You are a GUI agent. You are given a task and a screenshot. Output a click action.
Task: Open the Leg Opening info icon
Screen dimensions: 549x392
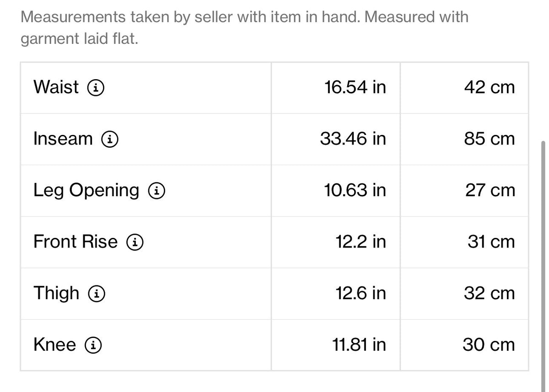coord(156,191)
